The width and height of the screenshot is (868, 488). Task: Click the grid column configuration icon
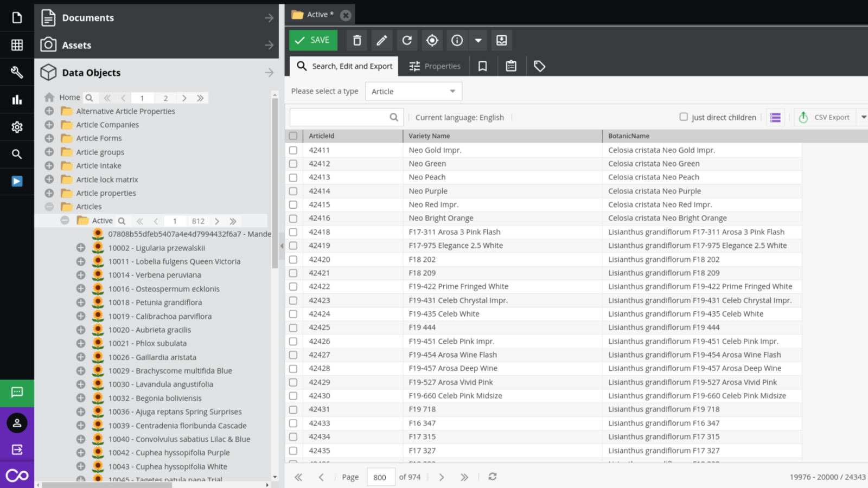click(x=775, y=117)
